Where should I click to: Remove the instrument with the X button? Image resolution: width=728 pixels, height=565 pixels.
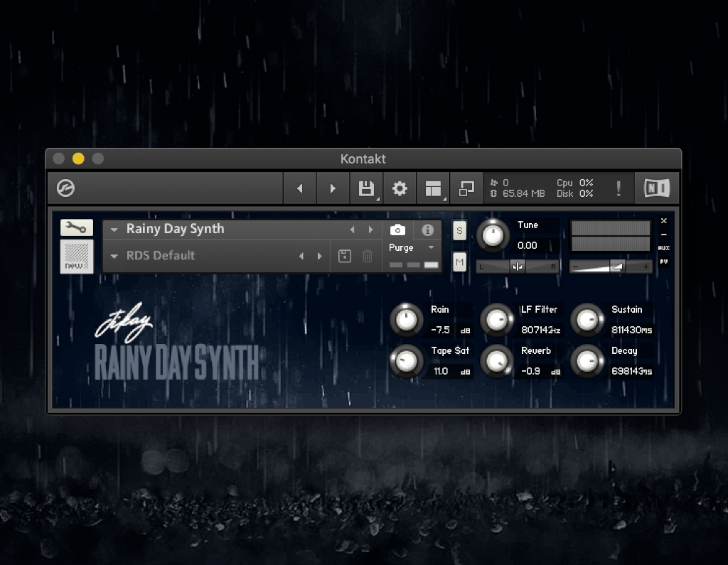664,220
